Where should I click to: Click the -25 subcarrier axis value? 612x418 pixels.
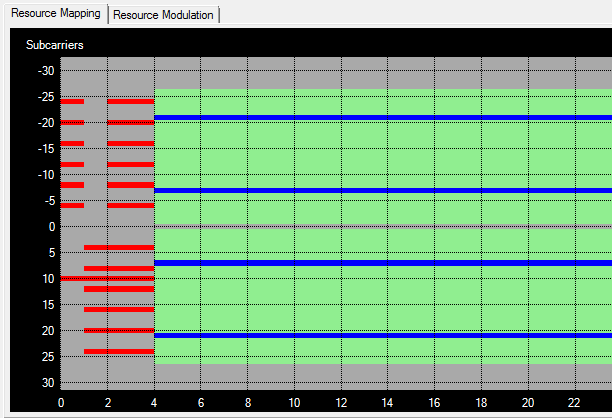coord(46,97)
